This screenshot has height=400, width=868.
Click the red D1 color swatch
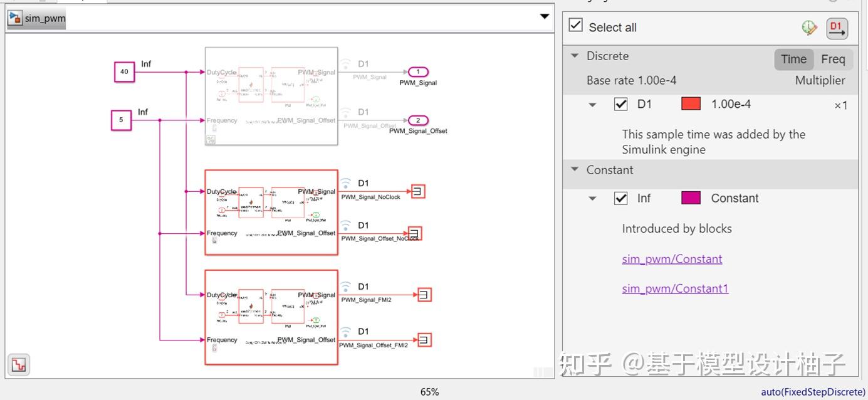[691, 104]
